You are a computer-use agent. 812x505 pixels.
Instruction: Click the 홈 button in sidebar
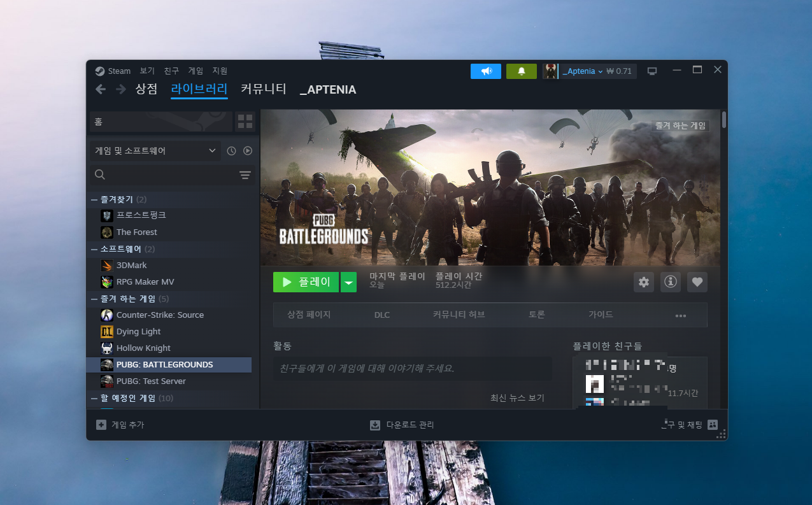[x=160, y=121]
